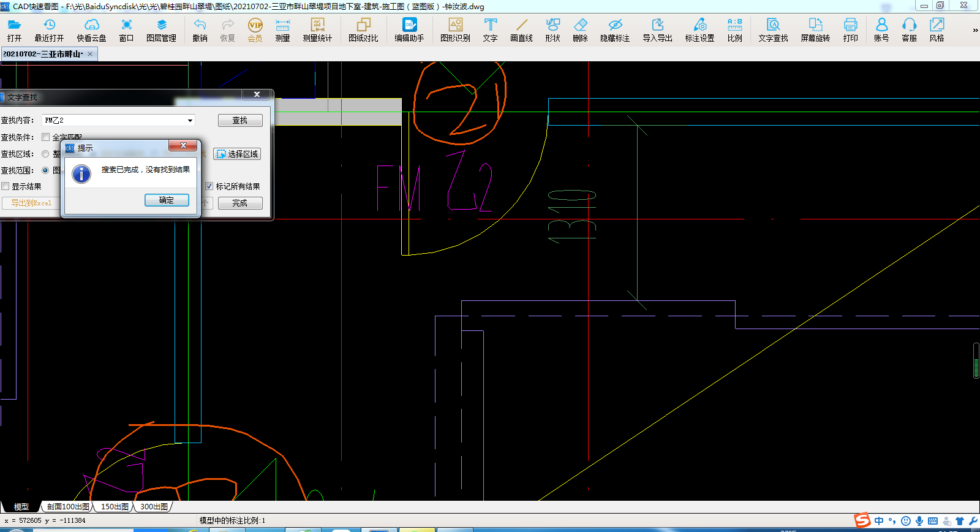Switch to the 剖面100出图 tab

tap(68, 507)
